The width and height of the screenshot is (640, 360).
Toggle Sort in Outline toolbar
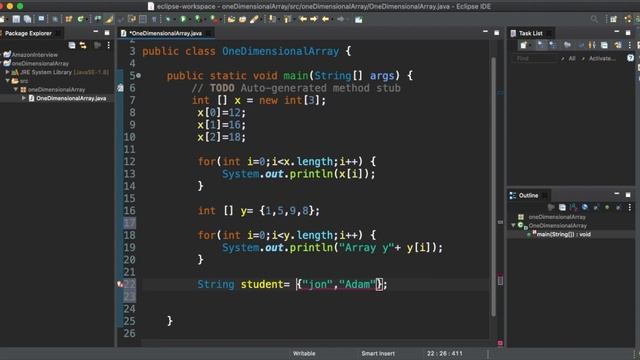pyautogui.click(x=573, y=207)
